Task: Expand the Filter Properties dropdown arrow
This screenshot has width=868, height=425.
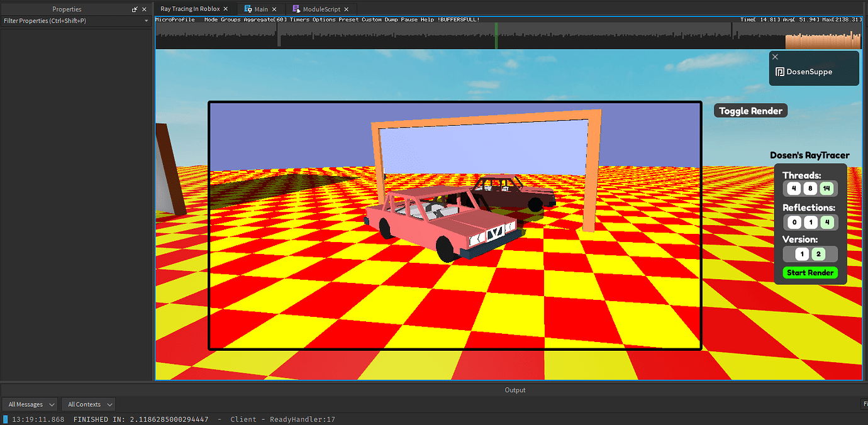Action: pyautogui.click(x=146, y=21)
